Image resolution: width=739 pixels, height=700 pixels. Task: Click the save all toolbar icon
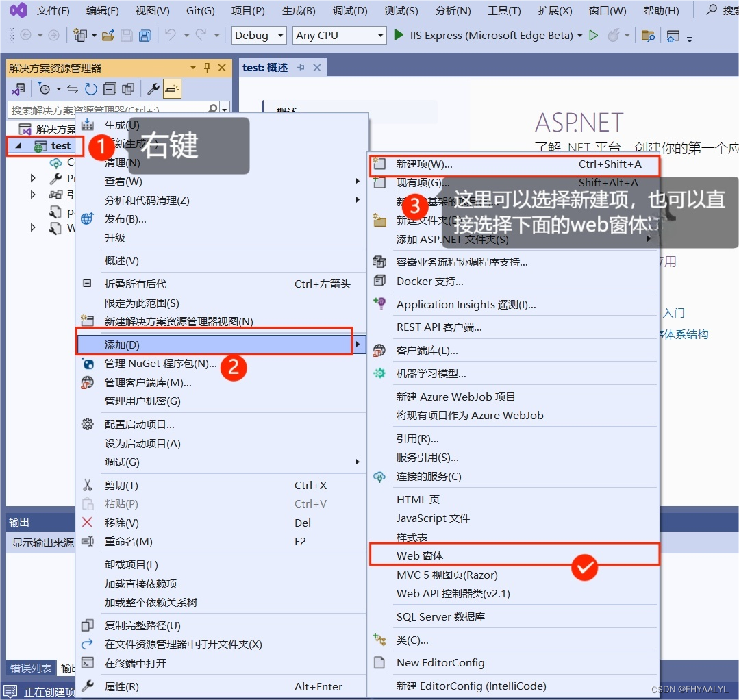[145, 36]
